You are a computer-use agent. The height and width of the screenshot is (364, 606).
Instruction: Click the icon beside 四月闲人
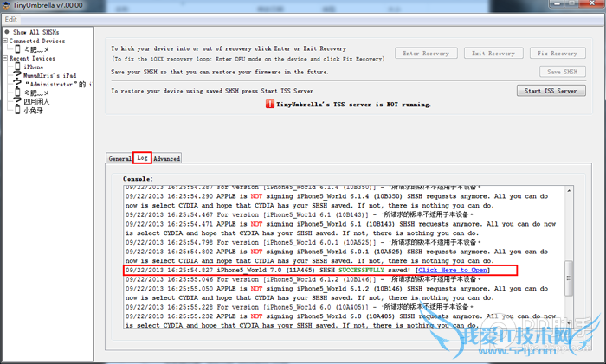tap(17, 101)
